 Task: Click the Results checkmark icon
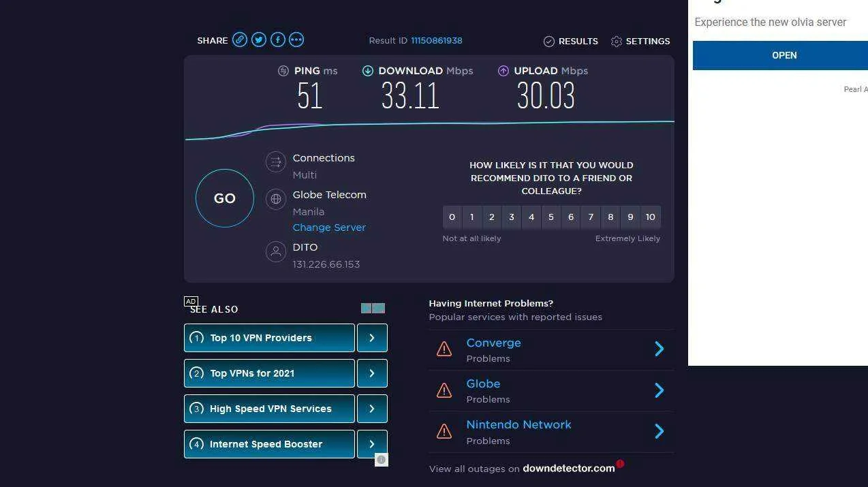click(549, 42)
